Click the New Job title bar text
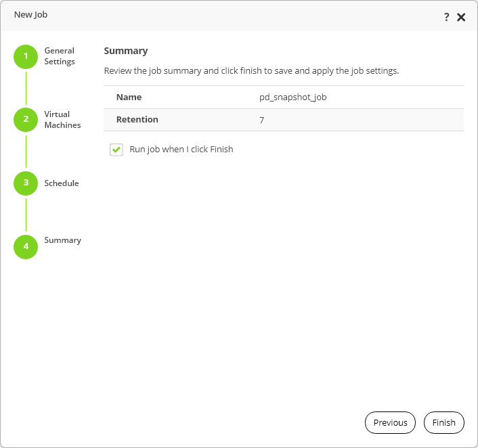The image size is (478, 448). click(x=31, y=14)
